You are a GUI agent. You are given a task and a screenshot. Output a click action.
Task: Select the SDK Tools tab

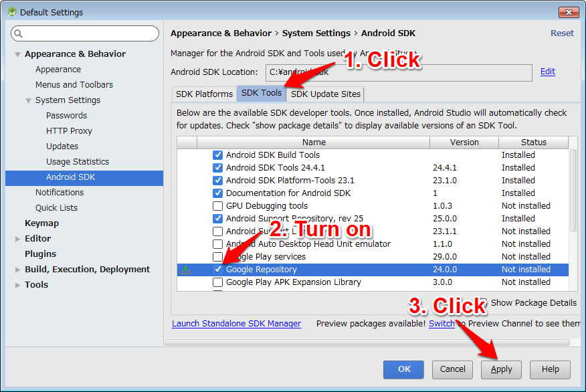point(262,93)
